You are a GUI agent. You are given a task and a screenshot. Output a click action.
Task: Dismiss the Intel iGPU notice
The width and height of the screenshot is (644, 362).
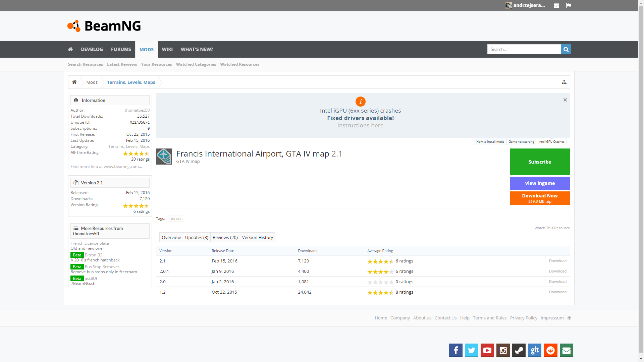click(x=565, y=100)
